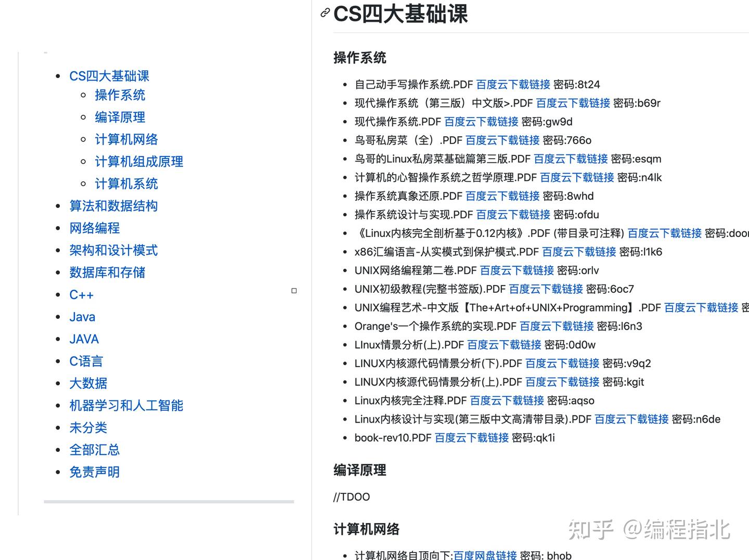Click 百度云下载链接 for 鸟哥私房菜（全）.PDF
This screenshot has height=560, width=749.
(x=502, y=140)
